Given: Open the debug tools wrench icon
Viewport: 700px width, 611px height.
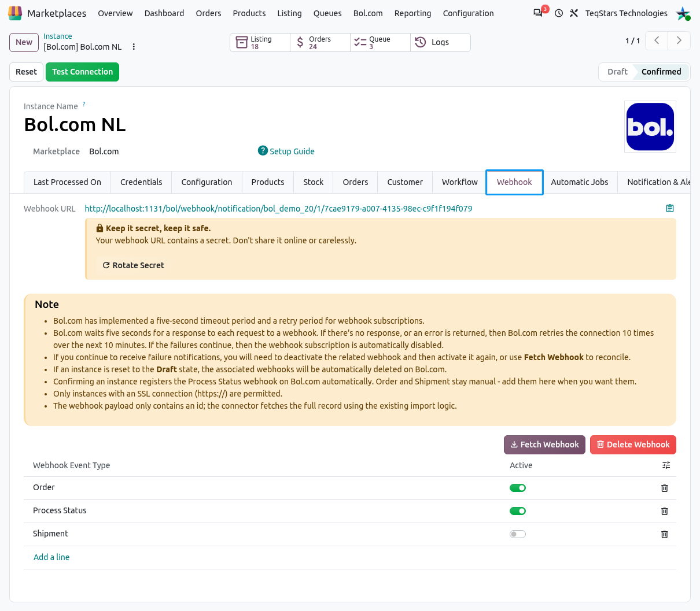Looking at the screenshot, I should pyautogui.click(x=574, y=13).
